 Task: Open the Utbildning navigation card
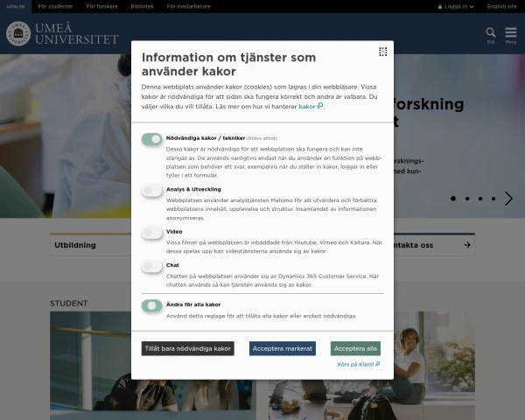pos(90,245)
